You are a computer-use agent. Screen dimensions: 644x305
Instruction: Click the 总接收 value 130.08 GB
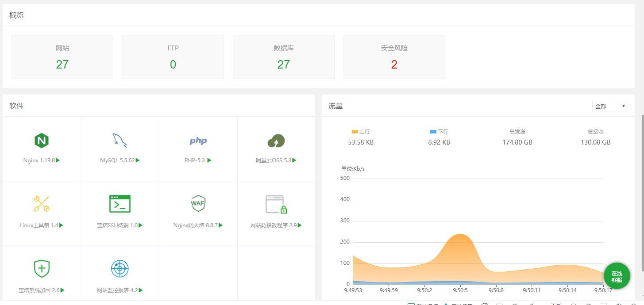pos(596,142)
